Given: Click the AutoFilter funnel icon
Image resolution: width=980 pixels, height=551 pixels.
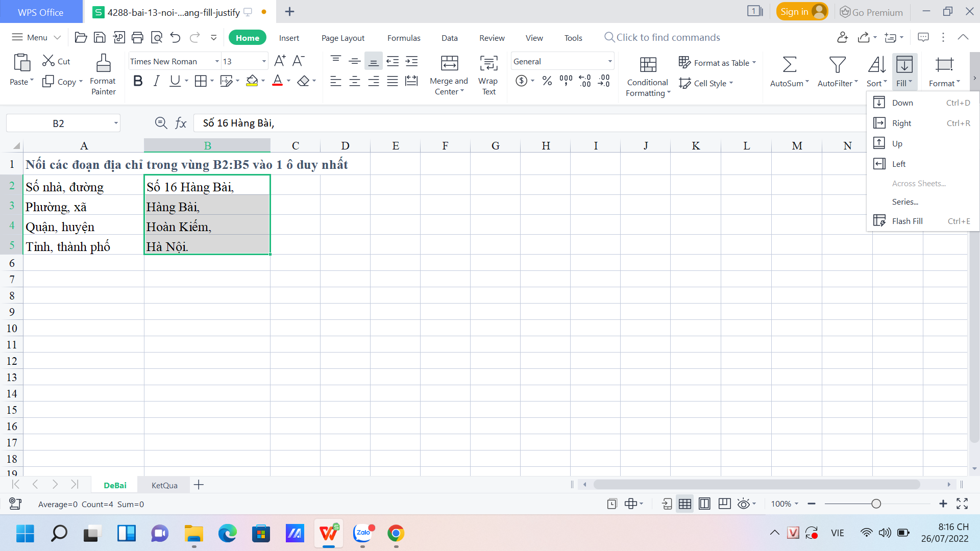Looking at the screenshot, I should coord(837,65).
